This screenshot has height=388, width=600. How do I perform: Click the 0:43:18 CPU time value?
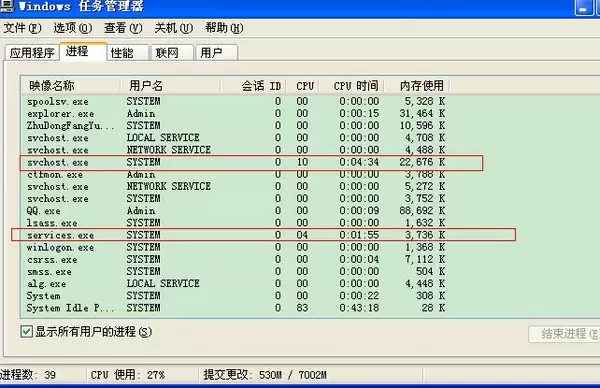359,308
